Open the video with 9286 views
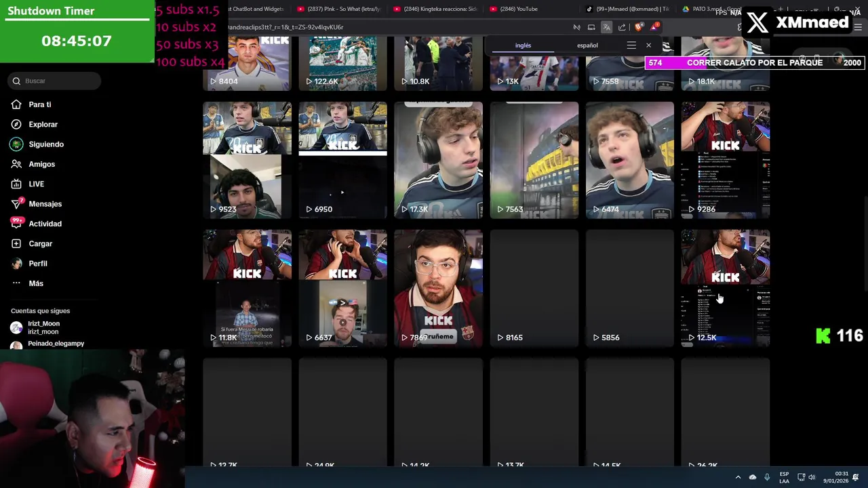Image resolution: width=868 pixels, height=488 pixels. [x=725, y=160]
